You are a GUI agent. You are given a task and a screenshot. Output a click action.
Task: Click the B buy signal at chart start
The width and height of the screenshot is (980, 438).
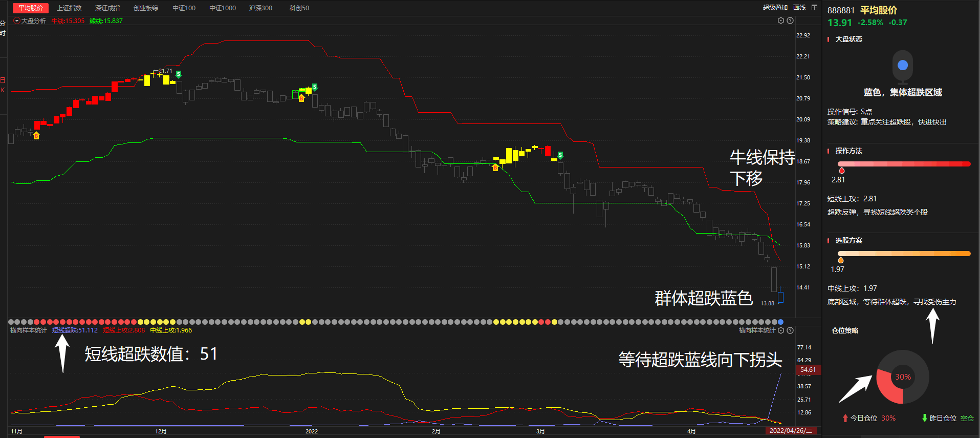click(36, 135)
